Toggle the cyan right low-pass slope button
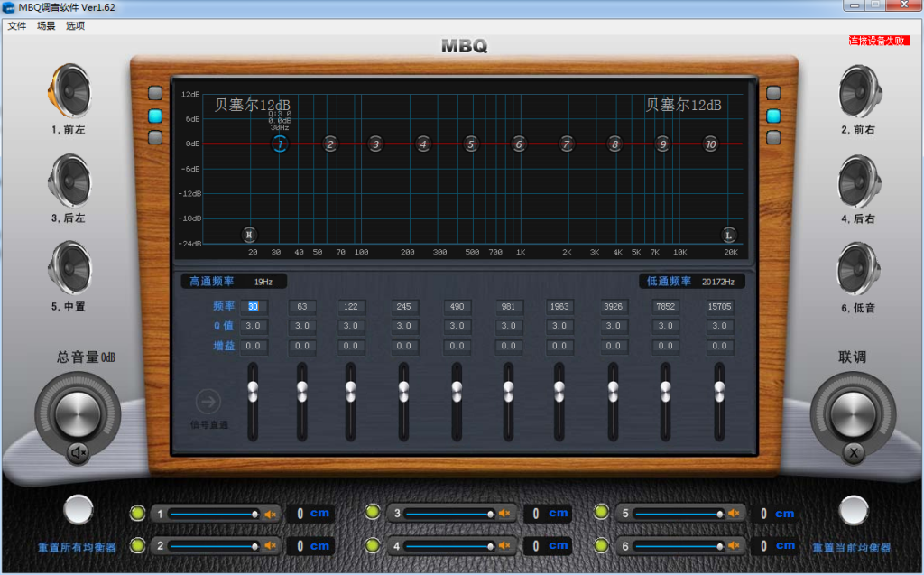Screen dimensions: 924x575 coord(773,116)
